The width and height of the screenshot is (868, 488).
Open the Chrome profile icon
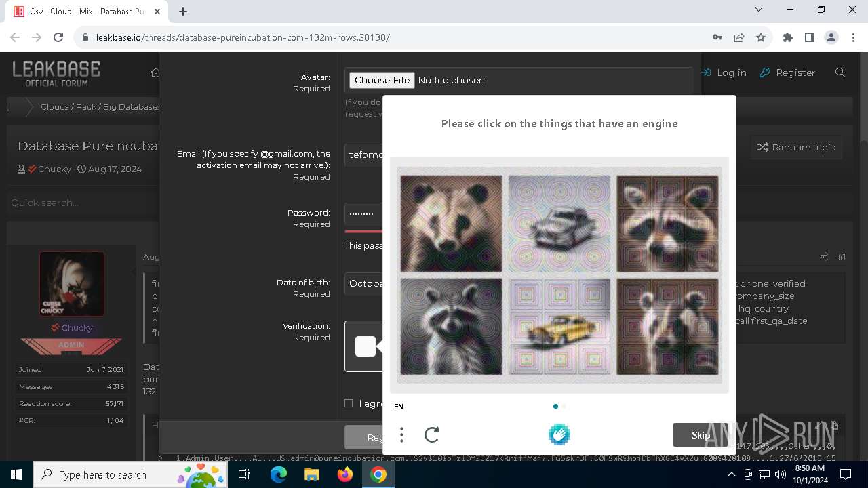point(831,37)
